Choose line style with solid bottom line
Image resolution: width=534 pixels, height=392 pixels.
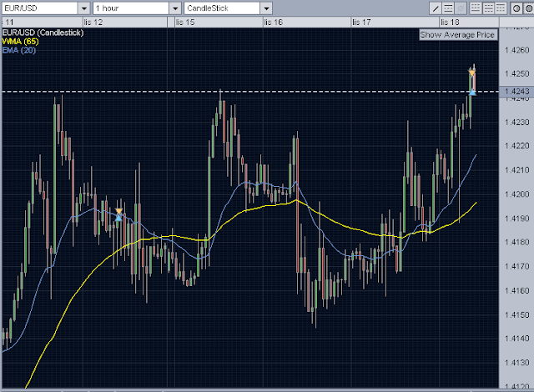tap(476, 8)
